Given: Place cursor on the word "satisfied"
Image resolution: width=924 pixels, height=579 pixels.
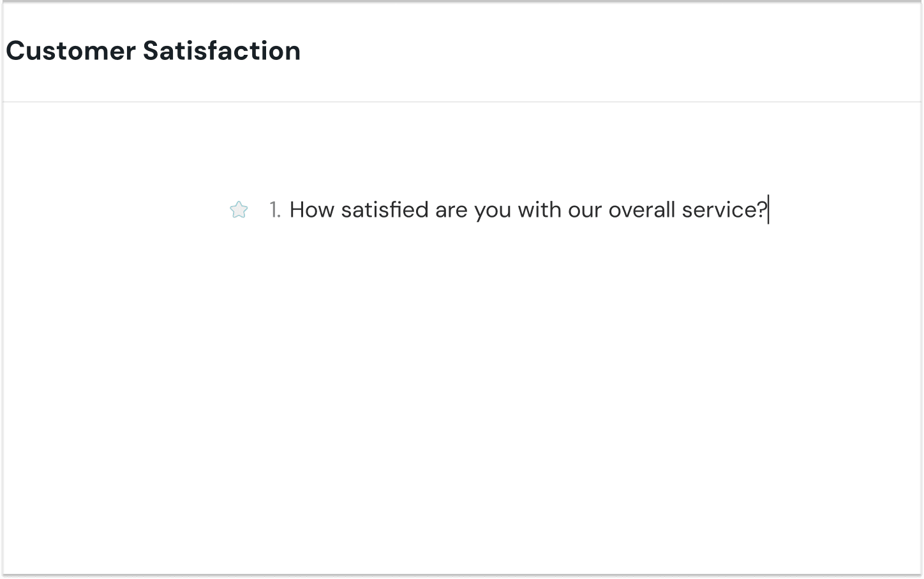Looking at the screenshot, I should [x=384, y=210].
